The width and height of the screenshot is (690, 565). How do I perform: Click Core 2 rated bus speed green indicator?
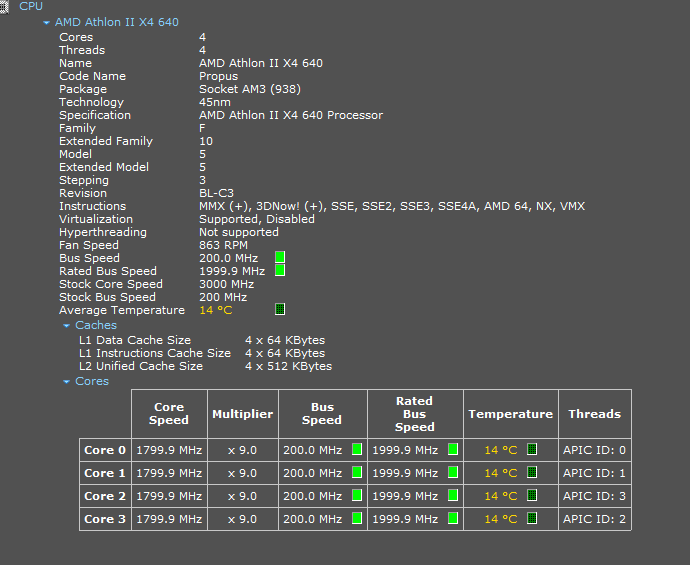pos(453,495)
